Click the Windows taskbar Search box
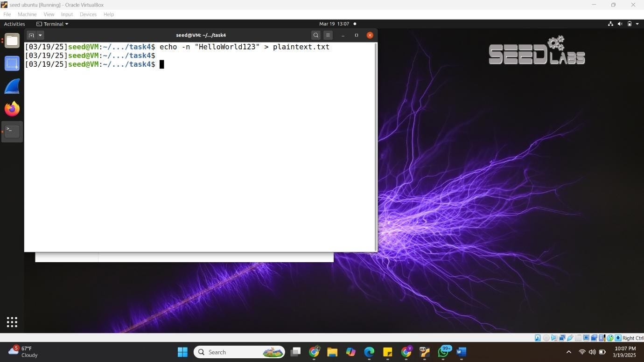Screen dimensions: 644x362 click(239, 352)
